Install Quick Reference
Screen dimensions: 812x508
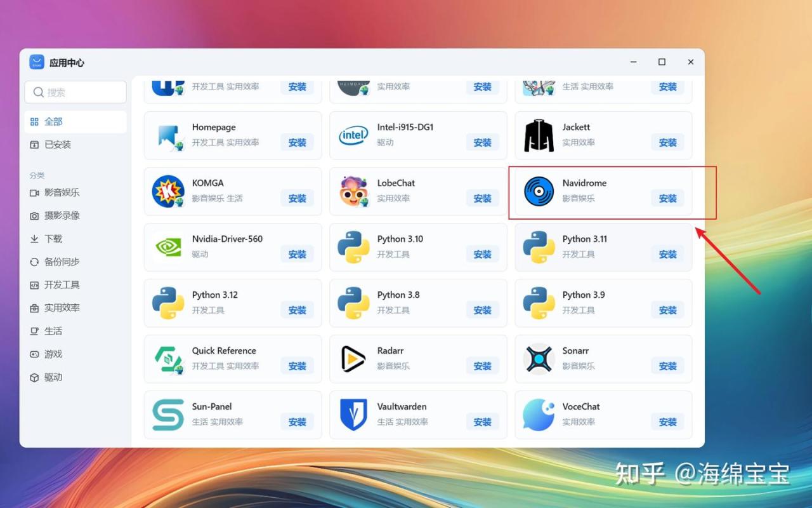point(298,366)
